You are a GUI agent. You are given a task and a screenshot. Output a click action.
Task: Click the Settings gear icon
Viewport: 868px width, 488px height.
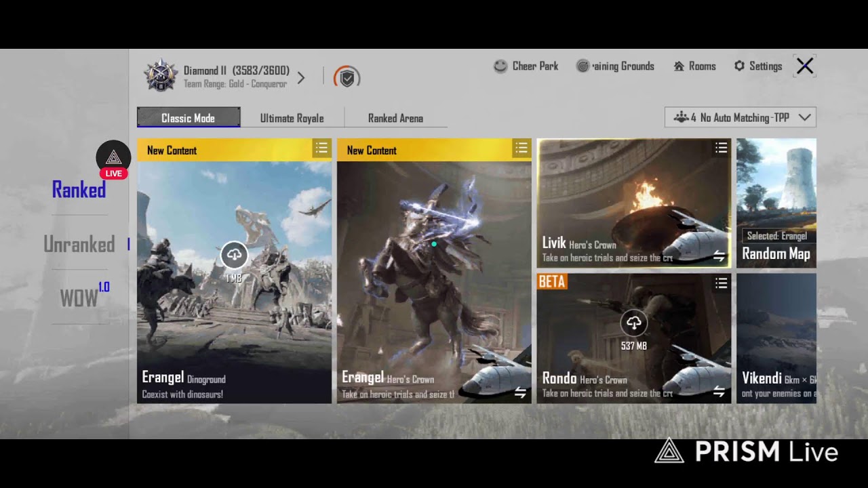[x=739, y=66]
